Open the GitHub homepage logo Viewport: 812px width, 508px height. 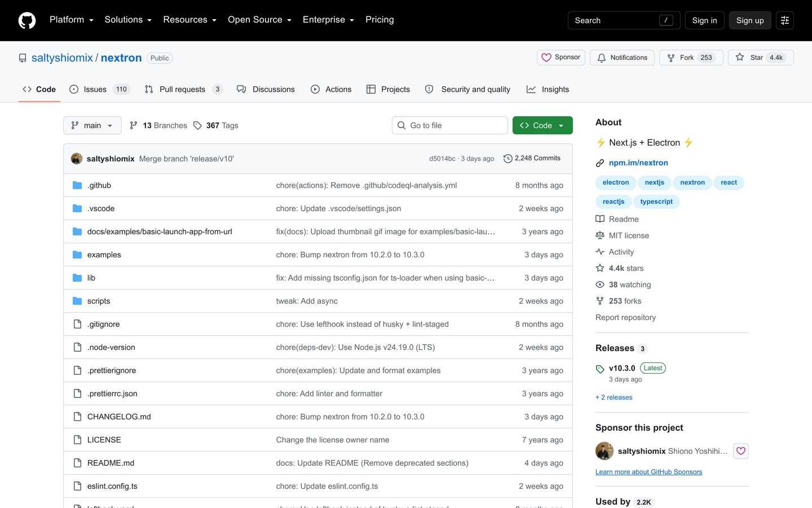pos(27,20)
